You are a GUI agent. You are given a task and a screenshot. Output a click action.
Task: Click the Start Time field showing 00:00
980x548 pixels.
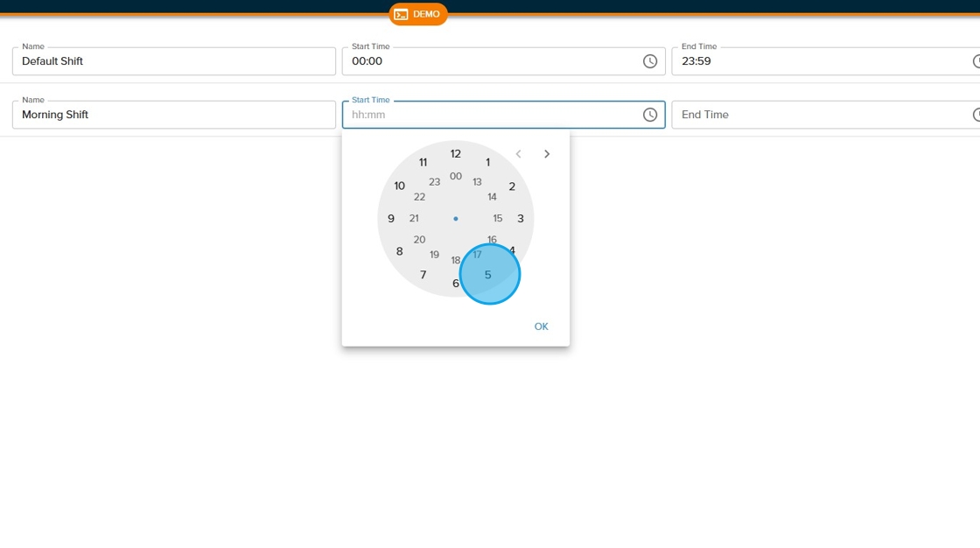click(x=490, y=61)
